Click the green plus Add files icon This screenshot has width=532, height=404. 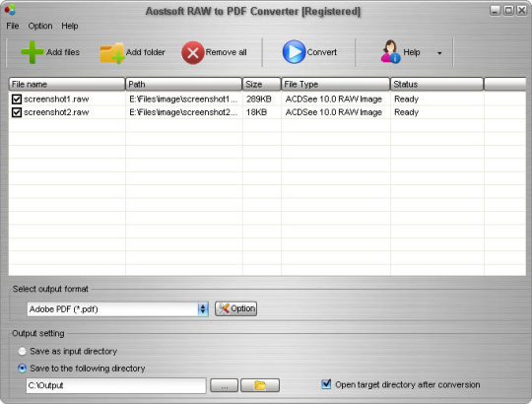pyautogui.click(x=33, y=52)
